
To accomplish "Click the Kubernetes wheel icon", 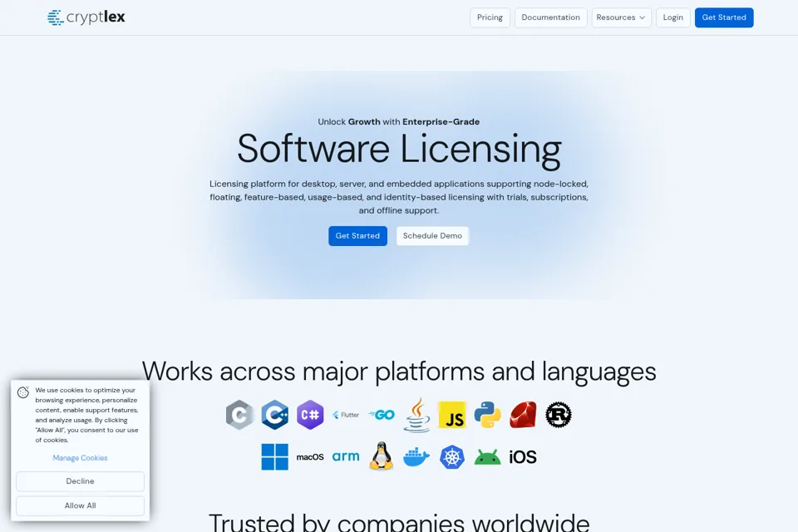I will coord(452,456).
